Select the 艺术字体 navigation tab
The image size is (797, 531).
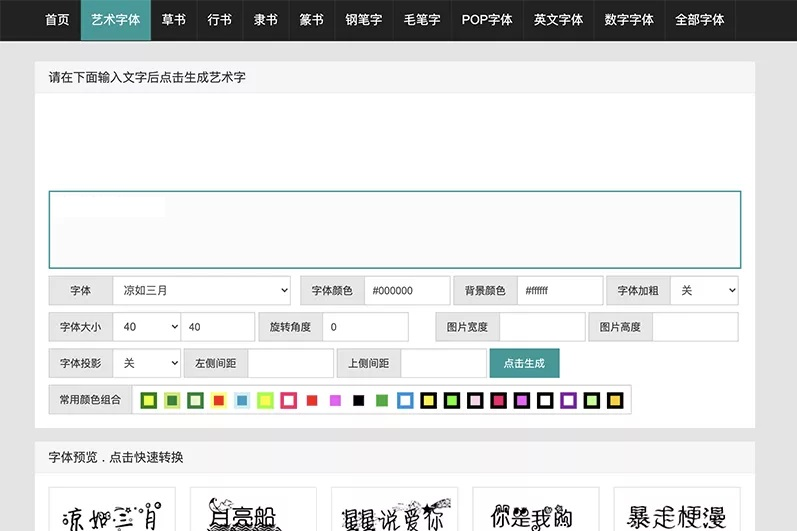pyautogui.click(x=115, y=20)
